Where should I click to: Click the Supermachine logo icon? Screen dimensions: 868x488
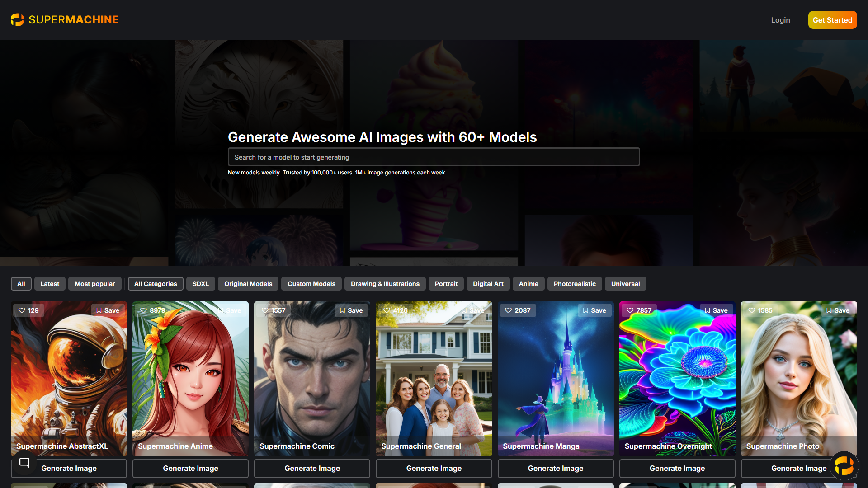(17, 20)
